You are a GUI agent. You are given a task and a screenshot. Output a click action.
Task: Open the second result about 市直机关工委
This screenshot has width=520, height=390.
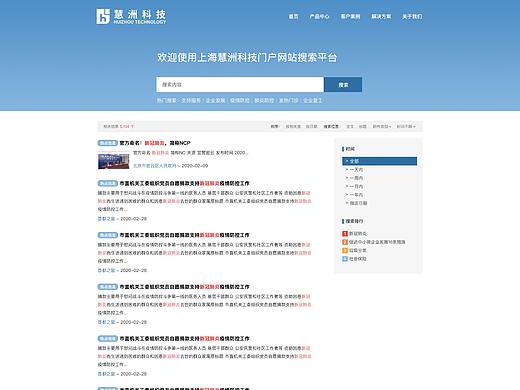click(184, 183)
